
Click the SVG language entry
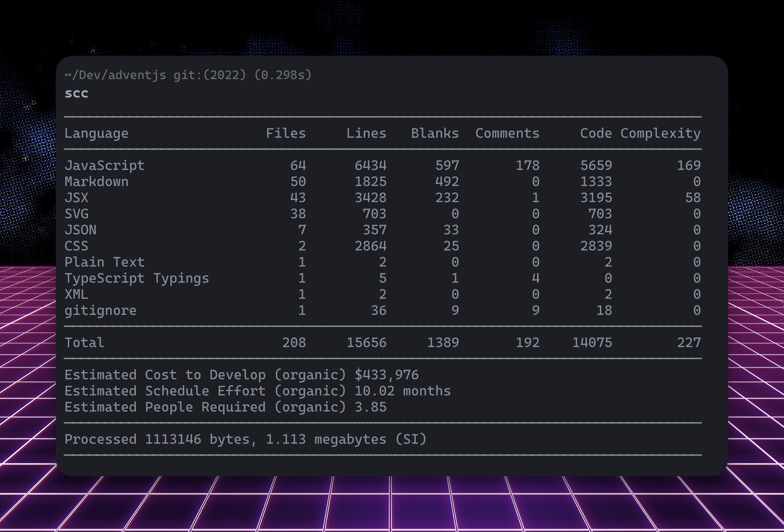77,214
